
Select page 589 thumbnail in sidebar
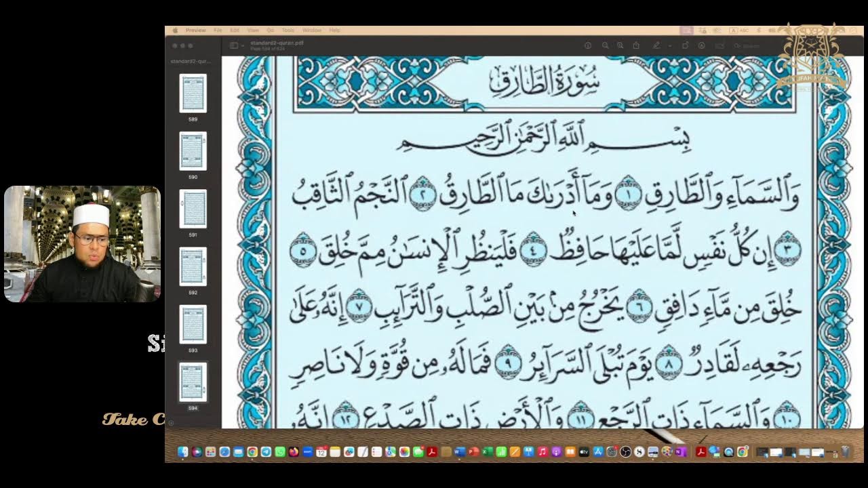click(193, 93)
